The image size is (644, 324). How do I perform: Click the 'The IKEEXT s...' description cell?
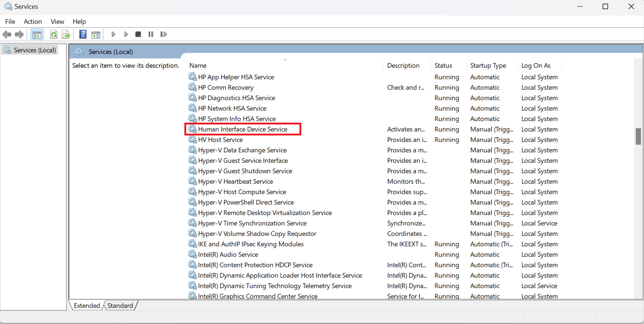[x=407, y=244]
